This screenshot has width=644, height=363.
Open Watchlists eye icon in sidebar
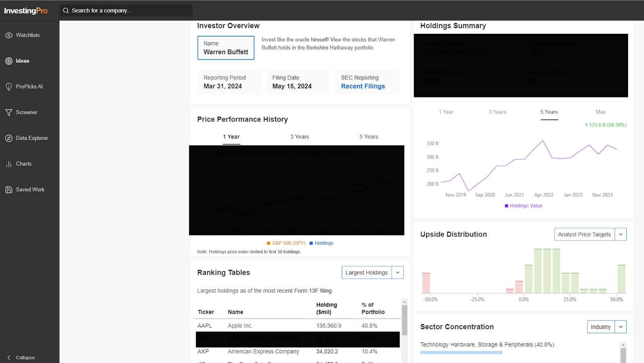[9, 35]
